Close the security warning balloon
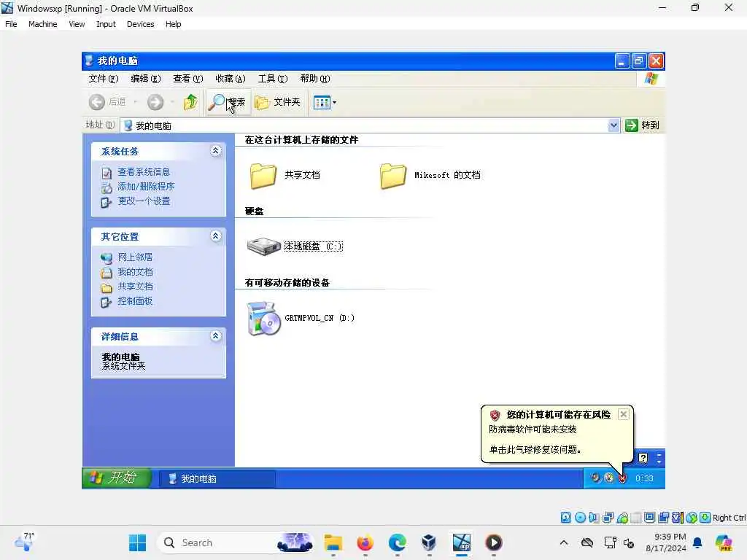The height and width of the screenshot is (560, 747). click(x=623, y=414)
